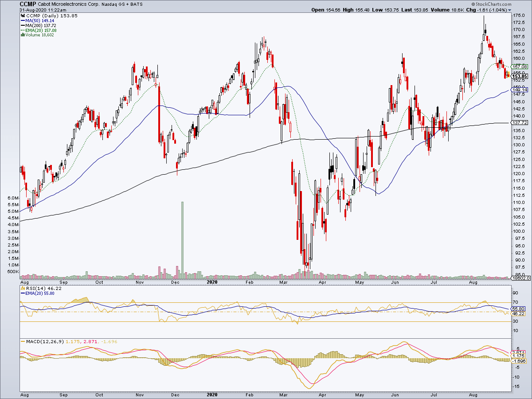Click the -15 level label on the MACD axis
The height and width of the screenshot is (399, 532).
click(x=517, y=387)
